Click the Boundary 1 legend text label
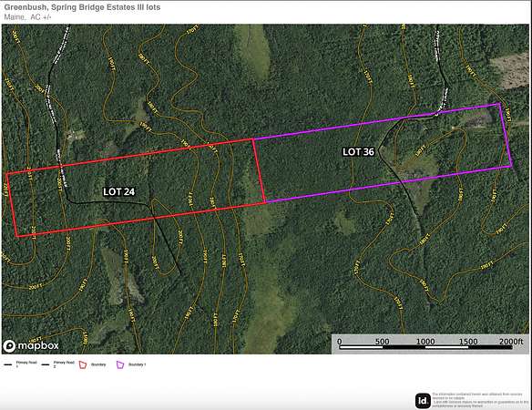The height and width of the screenshot is (410, 532). 137,364
